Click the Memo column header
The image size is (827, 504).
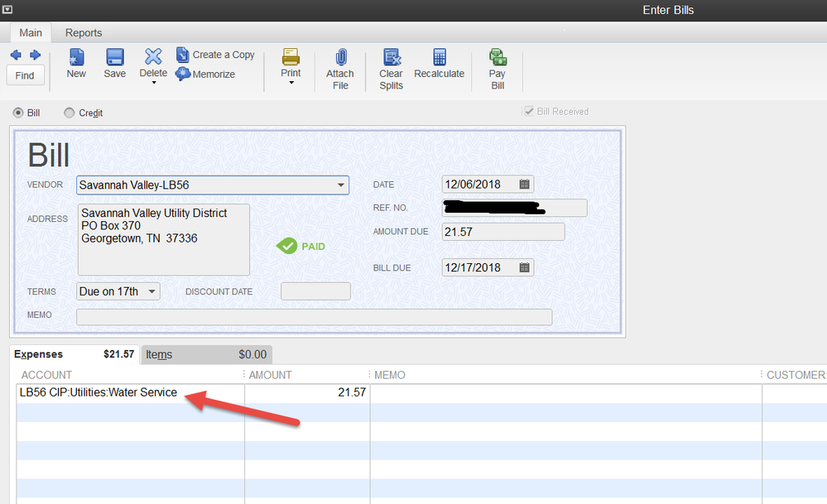390,375
